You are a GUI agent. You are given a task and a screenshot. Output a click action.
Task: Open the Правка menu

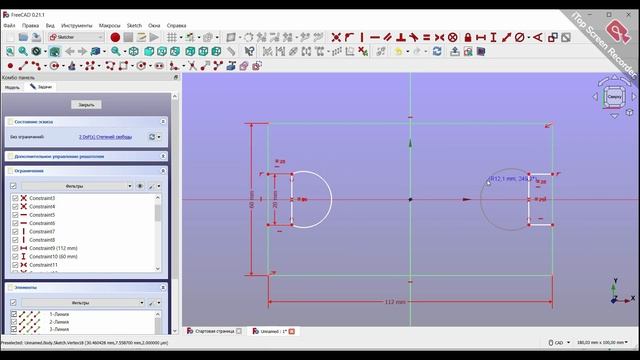[x=31, y=25]
